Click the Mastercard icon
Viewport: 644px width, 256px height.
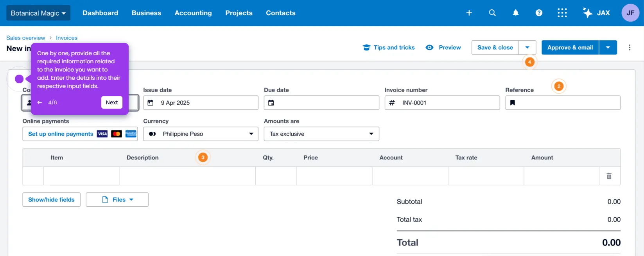pos(117,134)
